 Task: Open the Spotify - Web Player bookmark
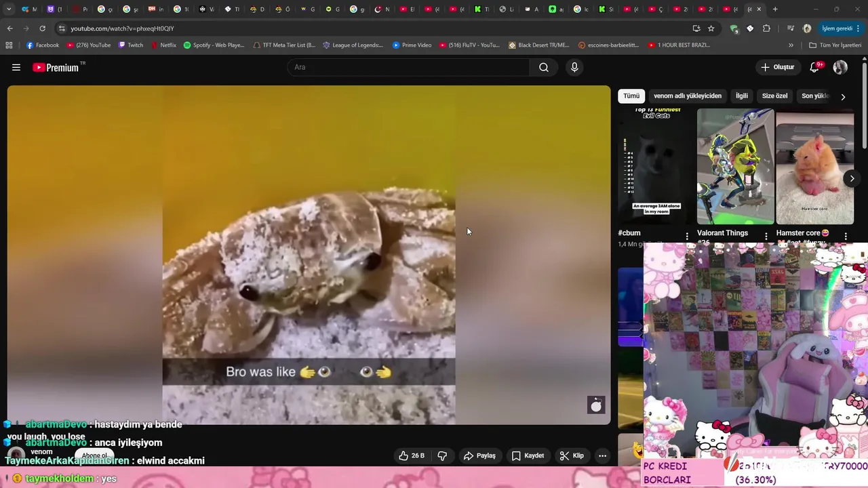coord(214,45)
